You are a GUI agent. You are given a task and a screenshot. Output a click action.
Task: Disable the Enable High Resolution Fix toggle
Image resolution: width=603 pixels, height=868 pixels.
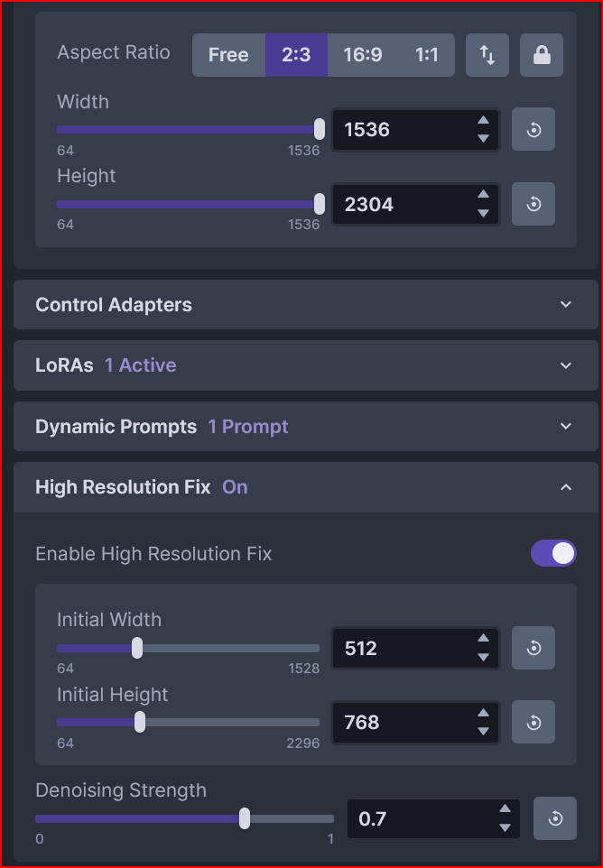coord(553,553)
